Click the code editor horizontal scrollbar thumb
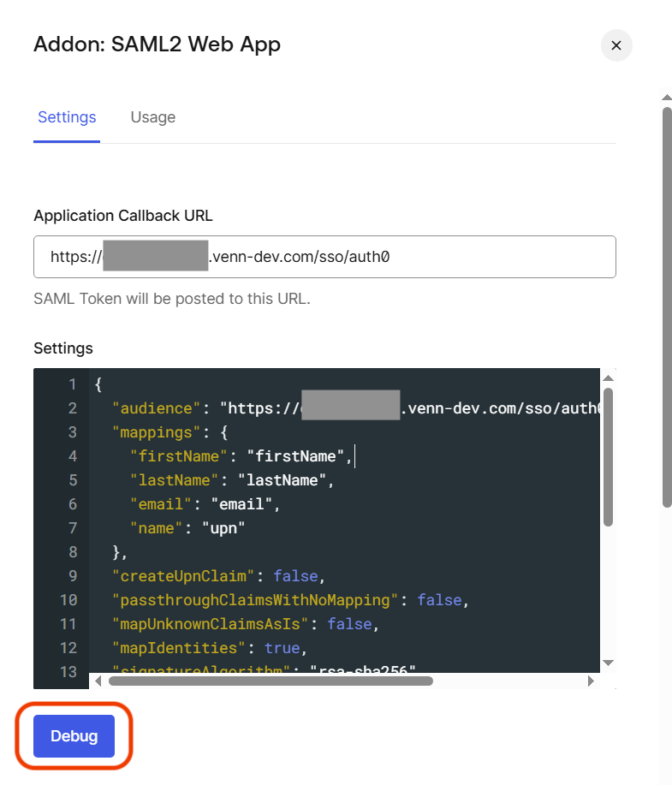This screenshot has height=785, width=672. (x=271, y=681)
